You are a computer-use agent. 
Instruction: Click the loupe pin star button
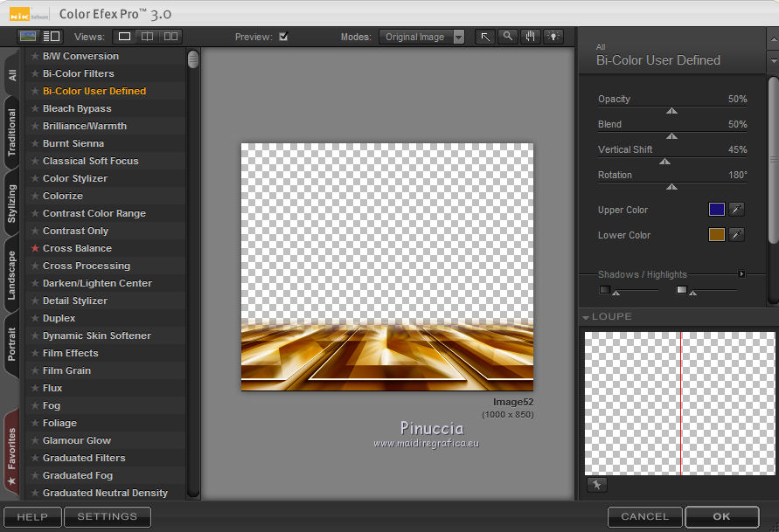(x=596, y=485)
